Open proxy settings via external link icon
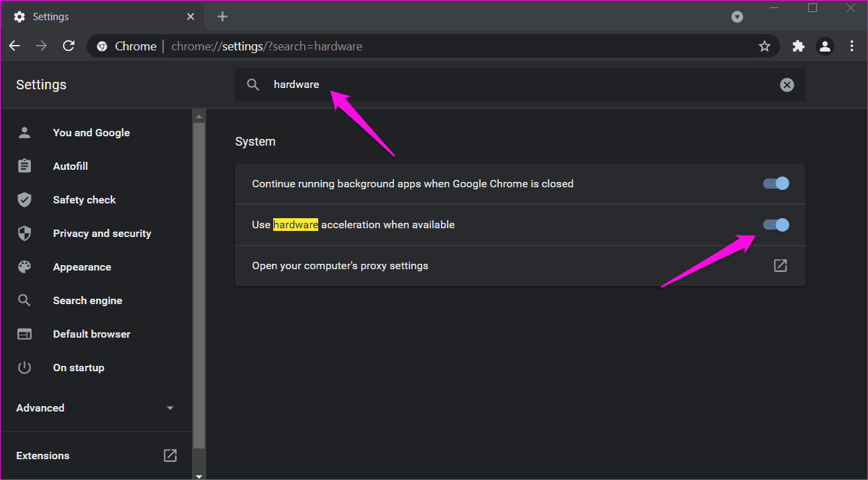Image resolution: width=868 pixels, height=480 pixels. pyautogui.click(x=780, y=265)
